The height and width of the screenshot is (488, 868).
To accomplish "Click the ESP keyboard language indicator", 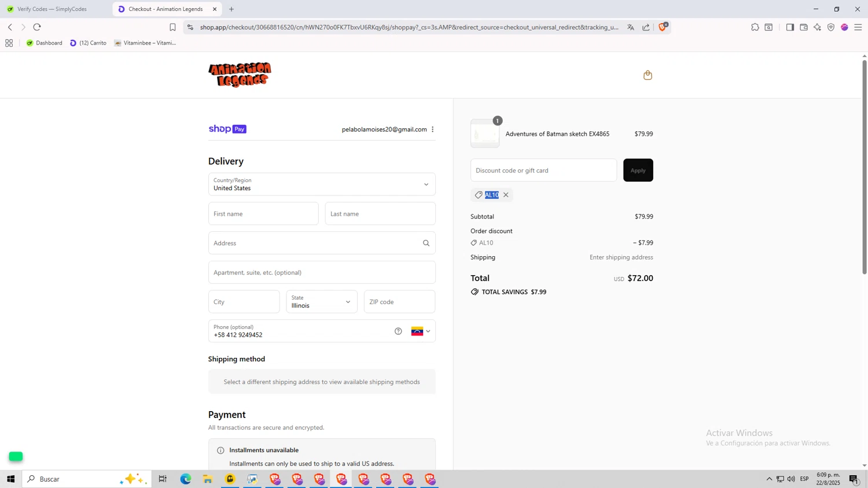I will coord(804,479).
